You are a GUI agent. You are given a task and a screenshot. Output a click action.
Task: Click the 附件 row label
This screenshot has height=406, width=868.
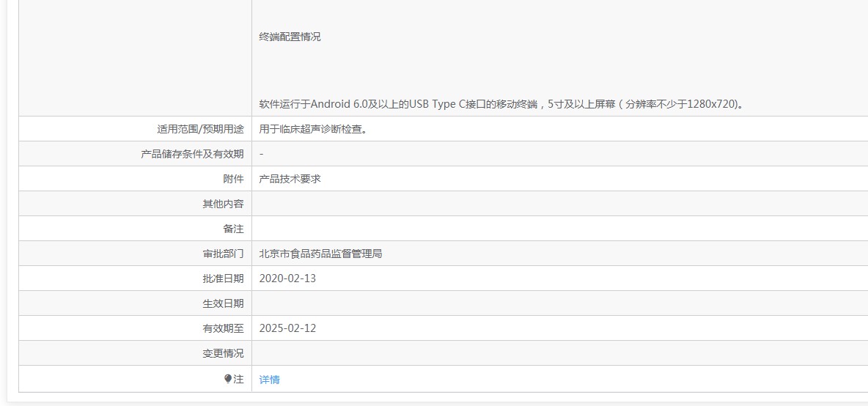(x=233, y=179)
